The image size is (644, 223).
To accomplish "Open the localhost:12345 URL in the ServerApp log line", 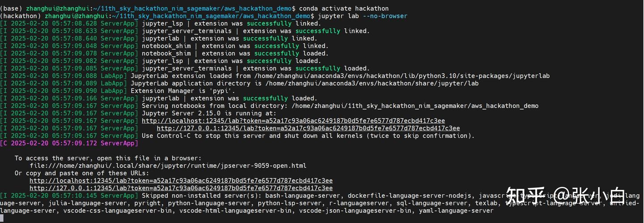I will 293,121.
